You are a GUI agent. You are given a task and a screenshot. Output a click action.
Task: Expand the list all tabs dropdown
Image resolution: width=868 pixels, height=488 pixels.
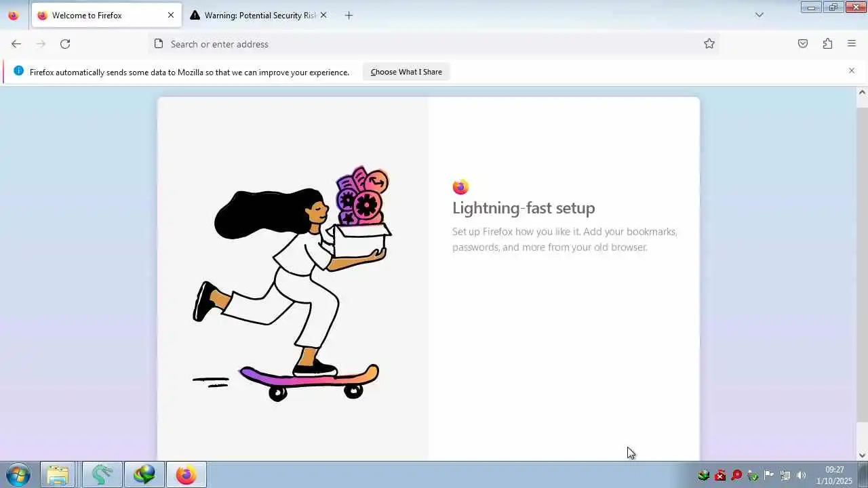click(759, 15)
